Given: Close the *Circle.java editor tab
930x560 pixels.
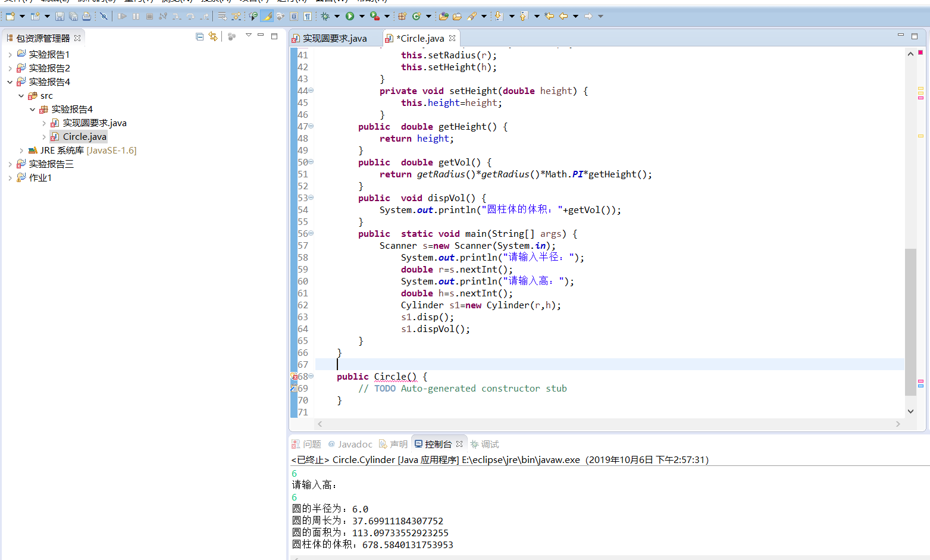Looking at the screenshot, I should pos(452,38).
